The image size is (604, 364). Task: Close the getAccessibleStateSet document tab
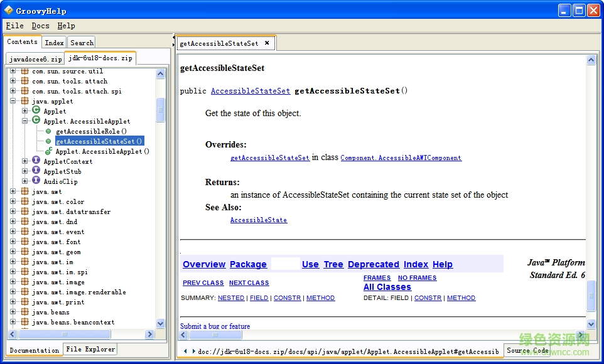(267, 43)
